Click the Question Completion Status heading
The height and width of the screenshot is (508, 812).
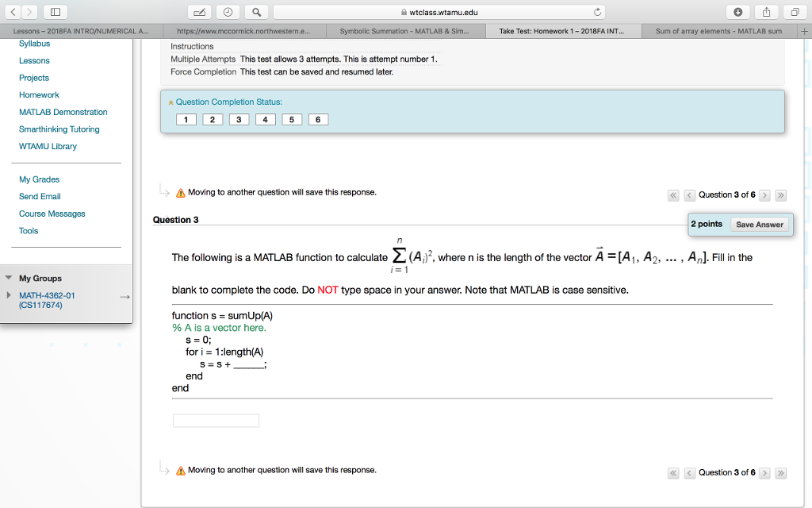(x=229, y=102)
